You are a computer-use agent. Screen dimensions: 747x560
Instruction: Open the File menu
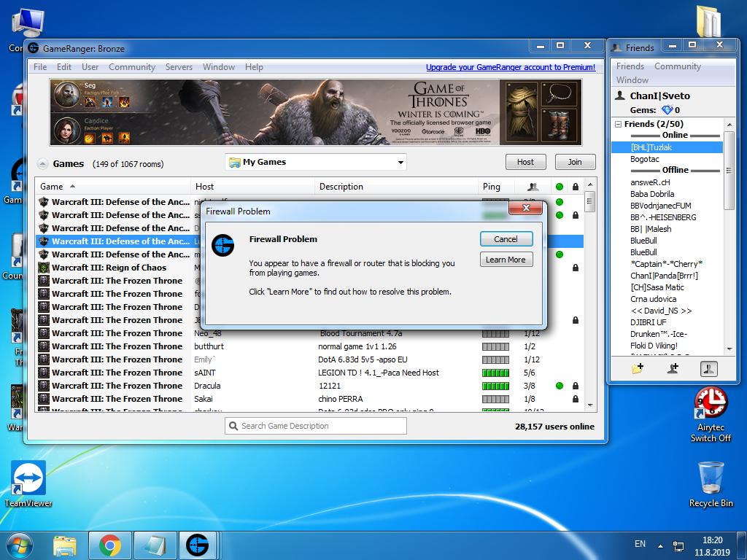[40, 67]
